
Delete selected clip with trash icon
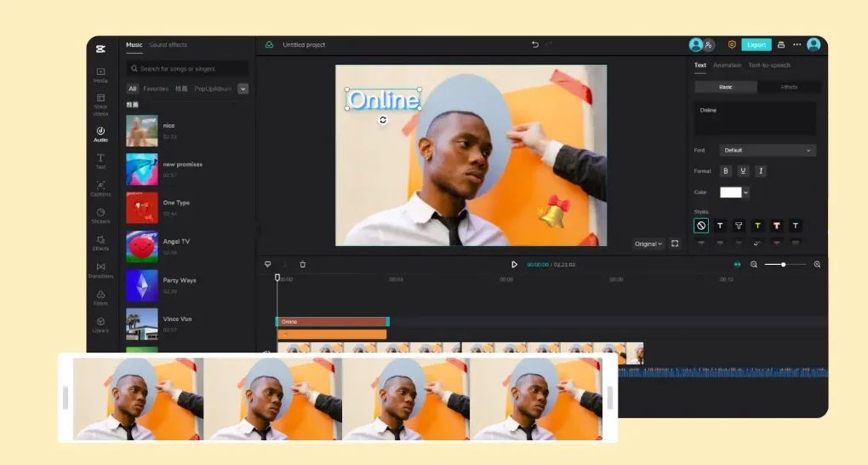tap(303, 264)
